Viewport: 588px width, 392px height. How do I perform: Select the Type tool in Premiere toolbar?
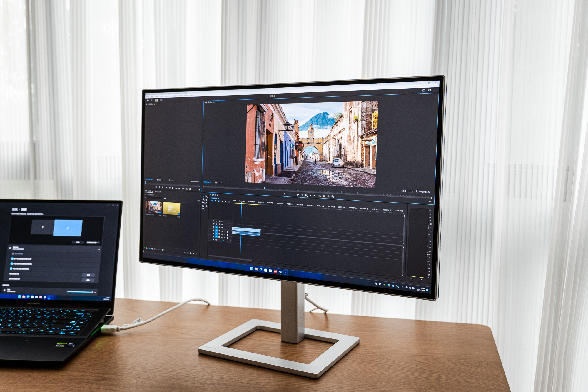203,209
